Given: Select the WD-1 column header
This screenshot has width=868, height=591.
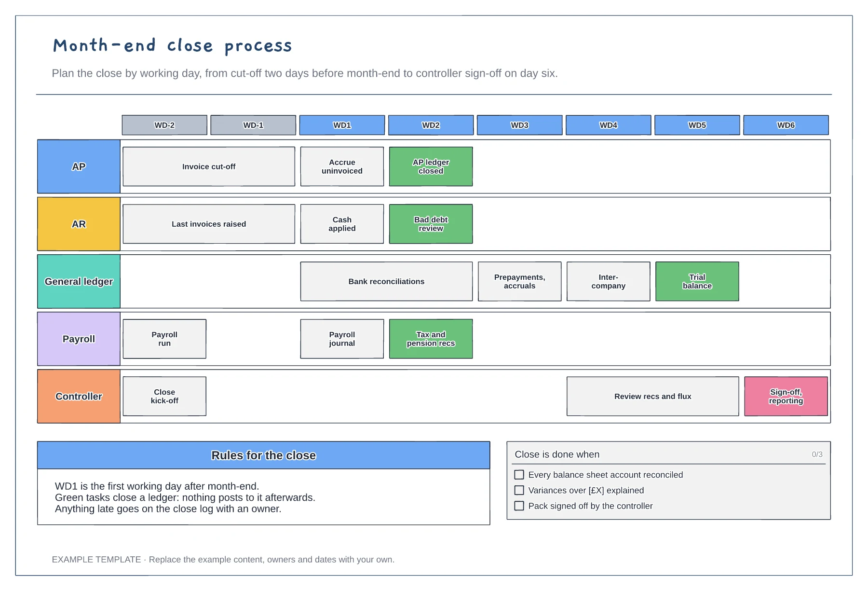Looking at the screenshot, I should pos(253,125).
